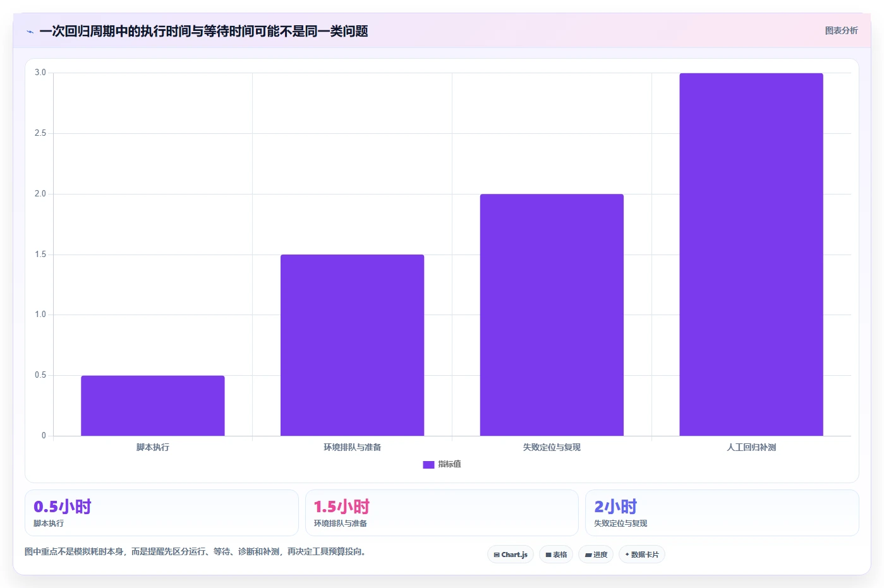Click the lightning icon beside the title
Screen dimensions: 884x588
click(x=30, y=32)
